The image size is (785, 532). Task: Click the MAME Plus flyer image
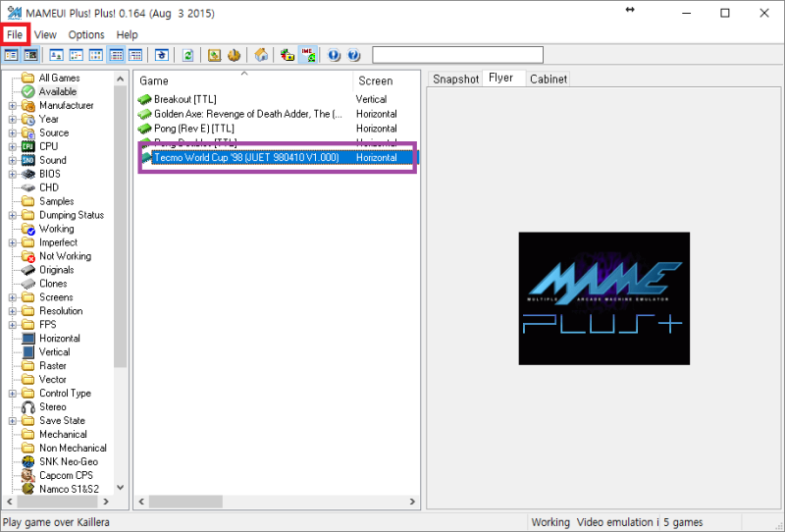point(603,298)
